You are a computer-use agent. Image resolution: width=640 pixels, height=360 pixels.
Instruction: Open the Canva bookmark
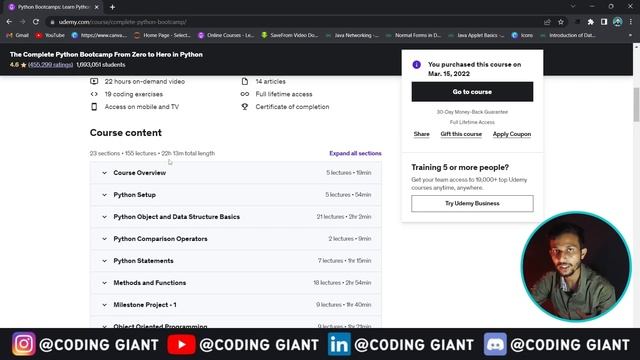99,36
